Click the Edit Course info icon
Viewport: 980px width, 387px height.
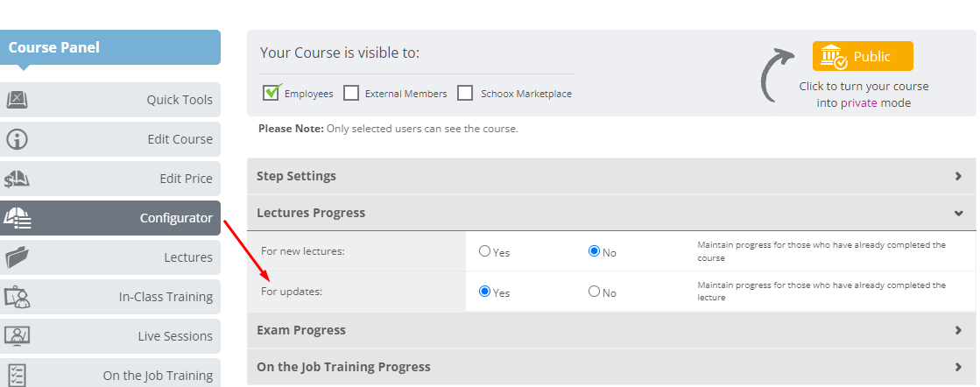(17, 139)
